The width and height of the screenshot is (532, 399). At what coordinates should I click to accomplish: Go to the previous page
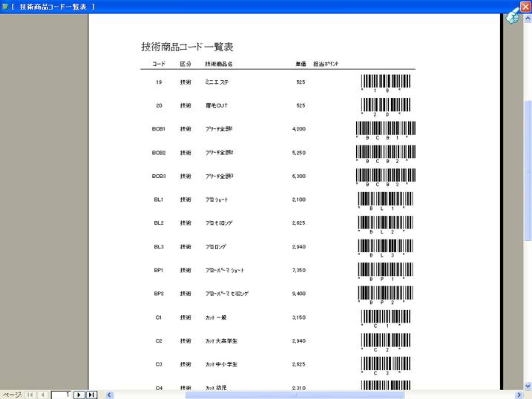tap(42, 395)
